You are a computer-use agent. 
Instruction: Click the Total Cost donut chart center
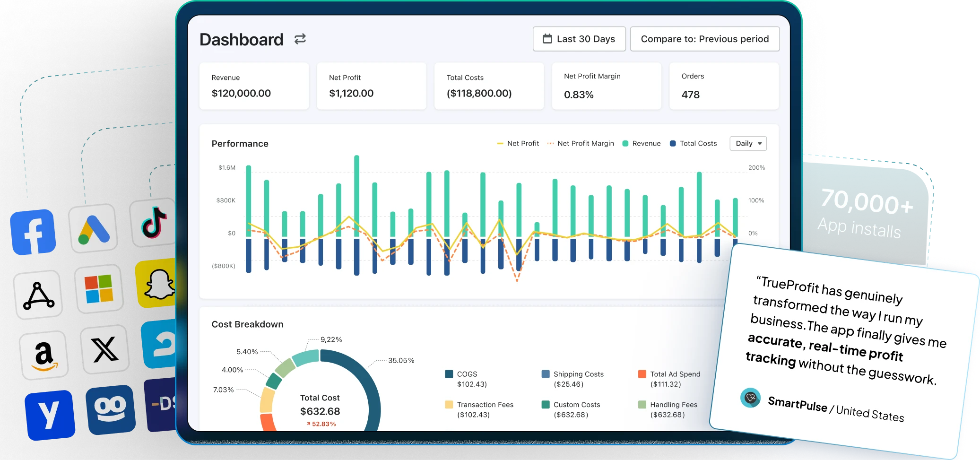point(320,405)
